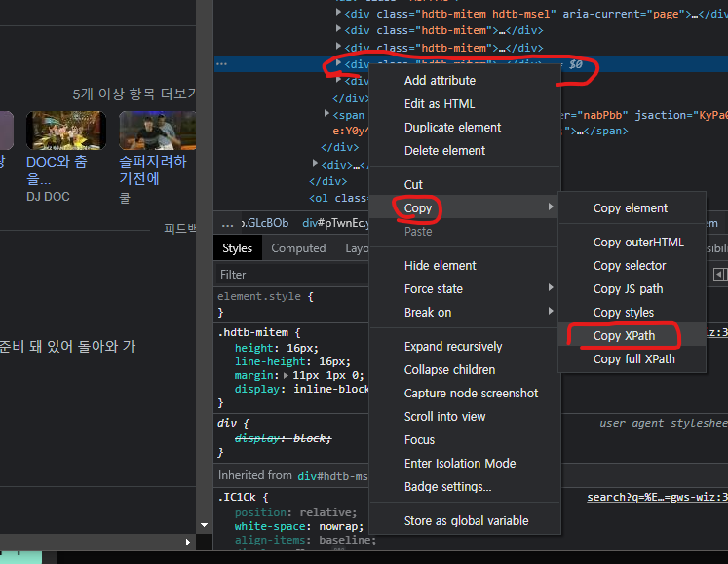Click the .hdtb-mitem selector

[253, 333]
